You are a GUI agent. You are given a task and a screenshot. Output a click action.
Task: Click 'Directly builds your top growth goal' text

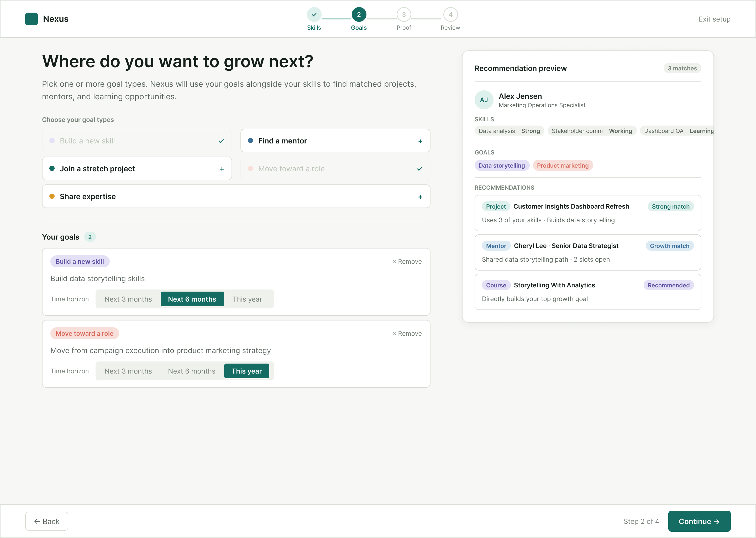click(x=534, y=299)
